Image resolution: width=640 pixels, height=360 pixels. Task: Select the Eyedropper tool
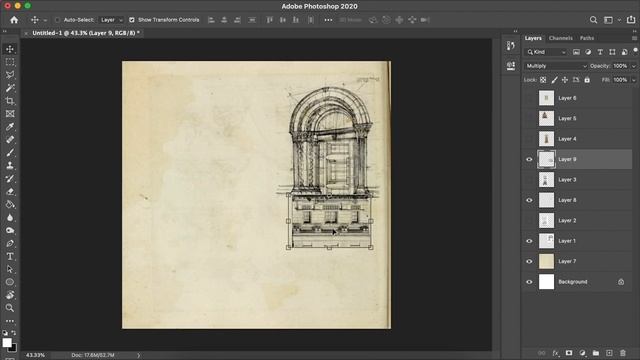point(10,127)
